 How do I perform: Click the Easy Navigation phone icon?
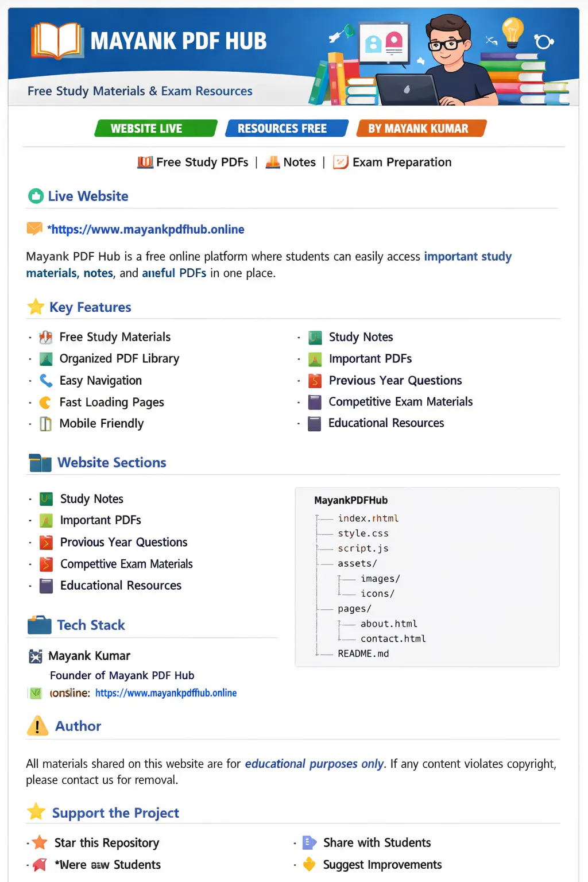[46, 380]
